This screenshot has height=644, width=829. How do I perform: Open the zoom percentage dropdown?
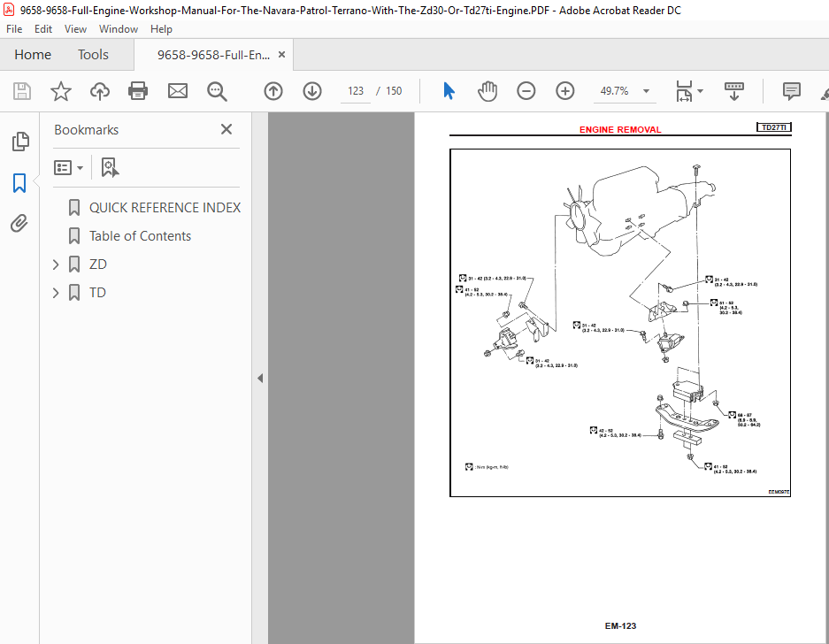click(x=646, y=91)
